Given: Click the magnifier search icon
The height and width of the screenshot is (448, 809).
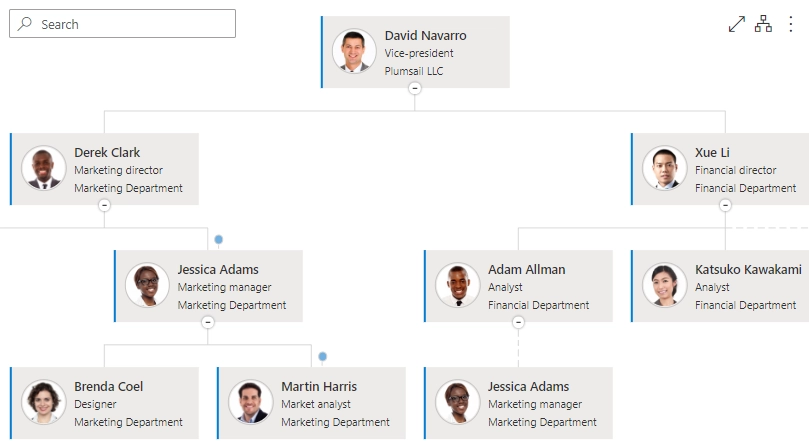Looking at the screenshot, I should (x=24, y=24).
